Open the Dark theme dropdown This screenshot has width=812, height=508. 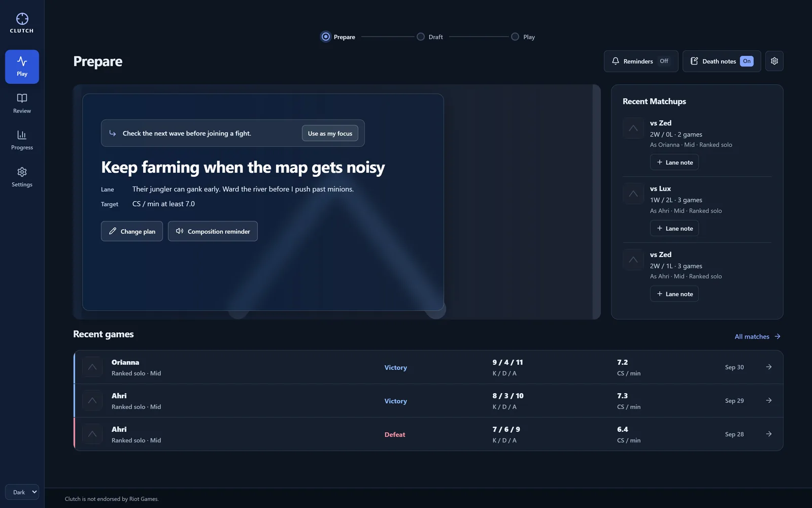[22, 492]
